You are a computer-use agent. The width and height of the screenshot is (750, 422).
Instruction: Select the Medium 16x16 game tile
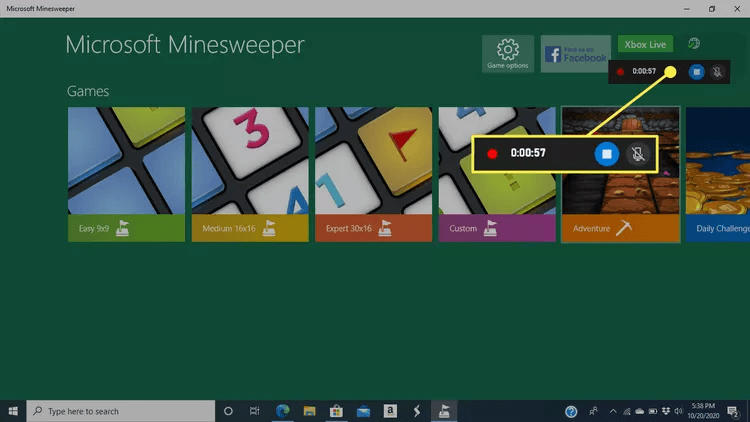pyautogui.click(x=250, y=174)
